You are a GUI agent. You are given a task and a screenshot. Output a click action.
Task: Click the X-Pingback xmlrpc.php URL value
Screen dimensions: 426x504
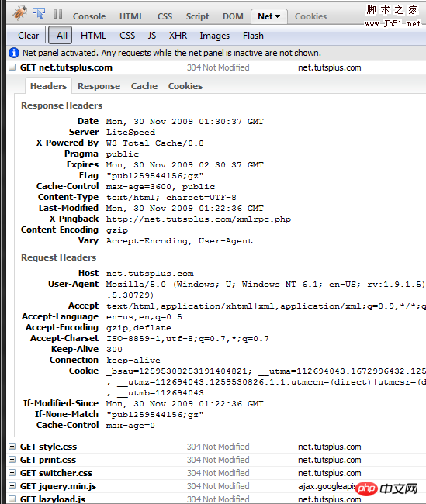[199, 219]
